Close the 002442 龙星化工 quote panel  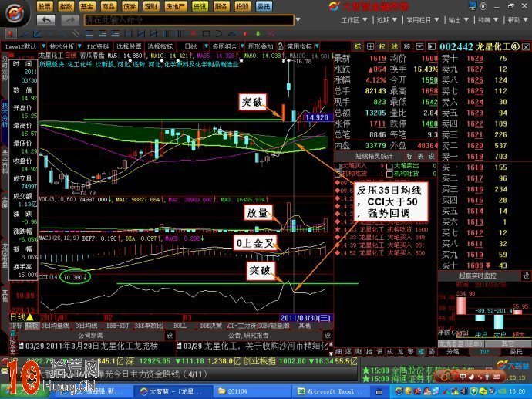tap(526, 47)
